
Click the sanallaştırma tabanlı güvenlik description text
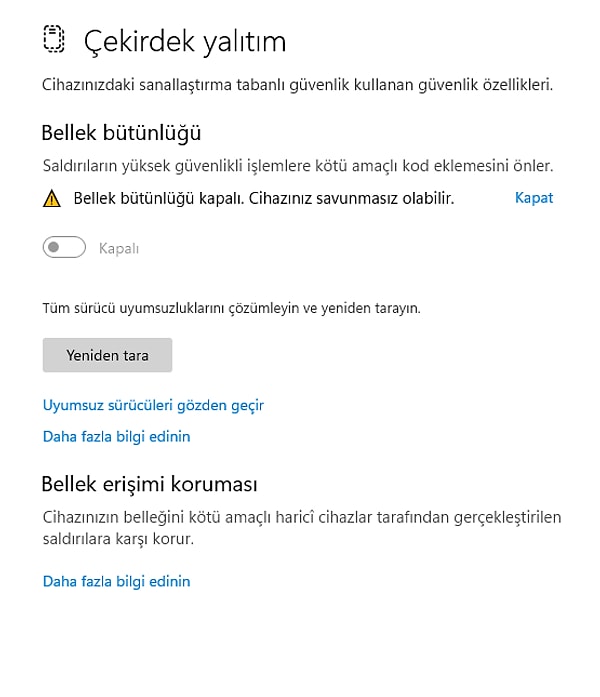[x=297, y=84]
